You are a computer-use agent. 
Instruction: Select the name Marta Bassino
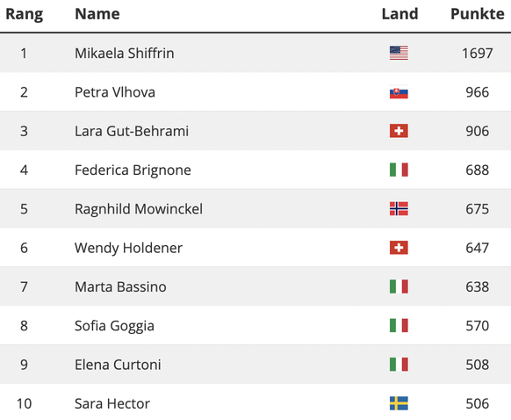(120, 286)
